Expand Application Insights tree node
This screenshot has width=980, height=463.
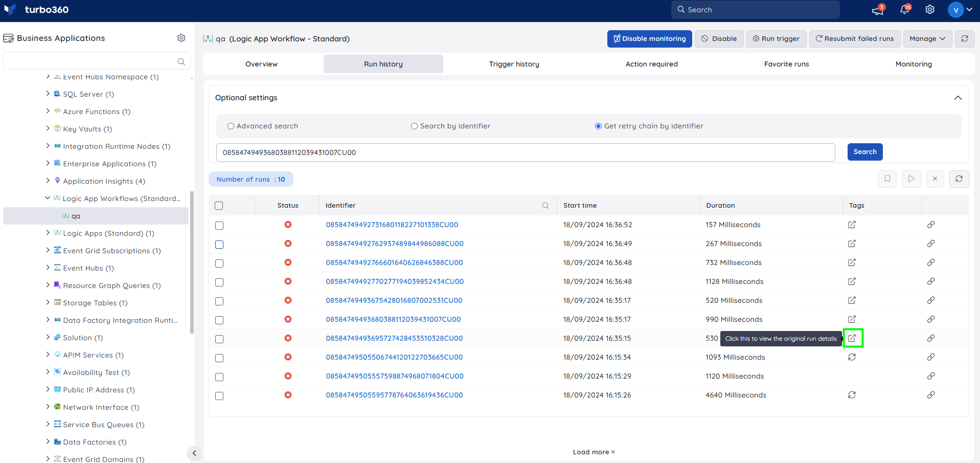click(48, 181)
